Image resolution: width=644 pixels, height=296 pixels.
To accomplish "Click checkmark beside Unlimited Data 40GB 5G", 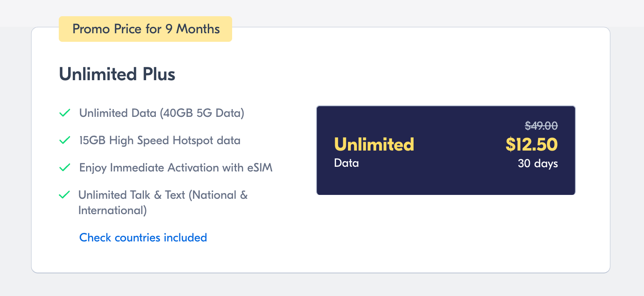I will tap(64, 113).
